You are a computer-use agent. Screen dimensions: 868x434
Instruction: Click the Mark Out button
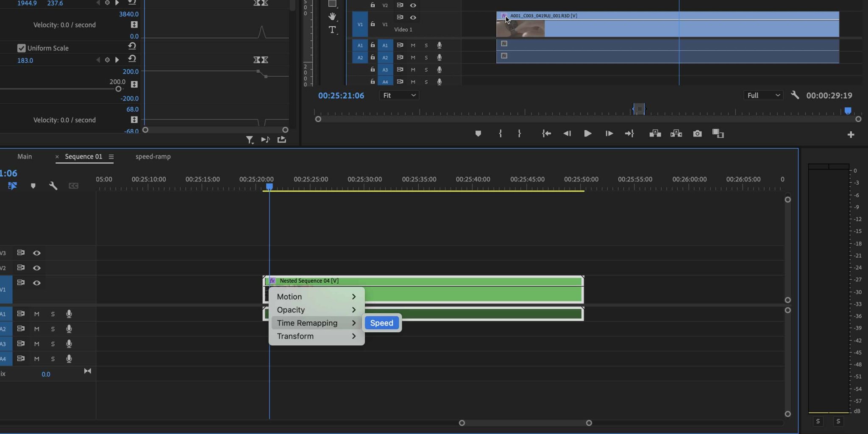[x=519, y=134]
